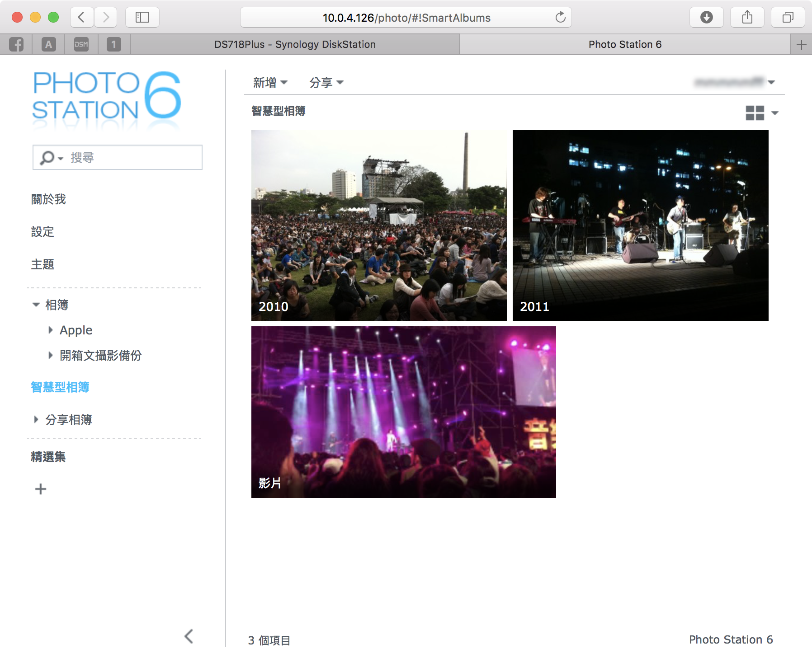This screenshot has width=812, height=658.
Task: Click the plus icon under 精選集
Action: [x=41, y=489]
